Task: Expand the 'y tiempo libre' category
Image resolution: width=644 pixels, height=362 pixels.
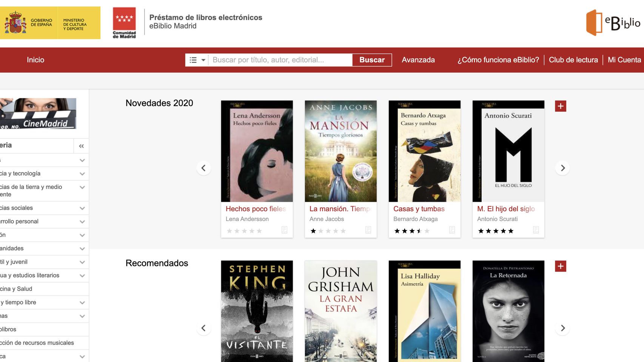Action: point(82,302)
